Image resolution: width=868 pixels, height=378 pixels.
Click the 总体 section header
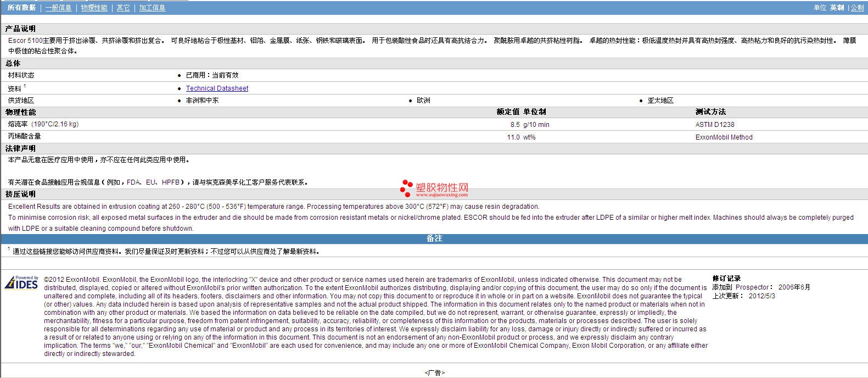pyautogui.click(x=13, y=63)
